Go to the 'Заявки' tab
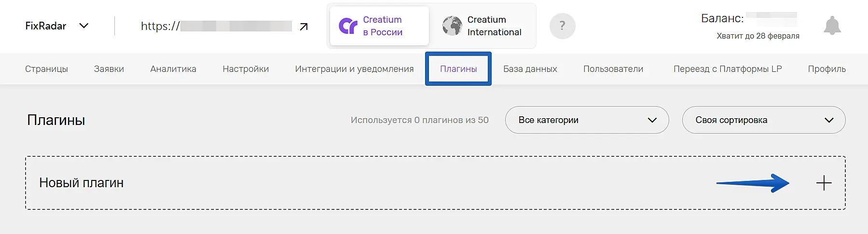The height and width of the screenshot is (234, 868). coord(109,69)
